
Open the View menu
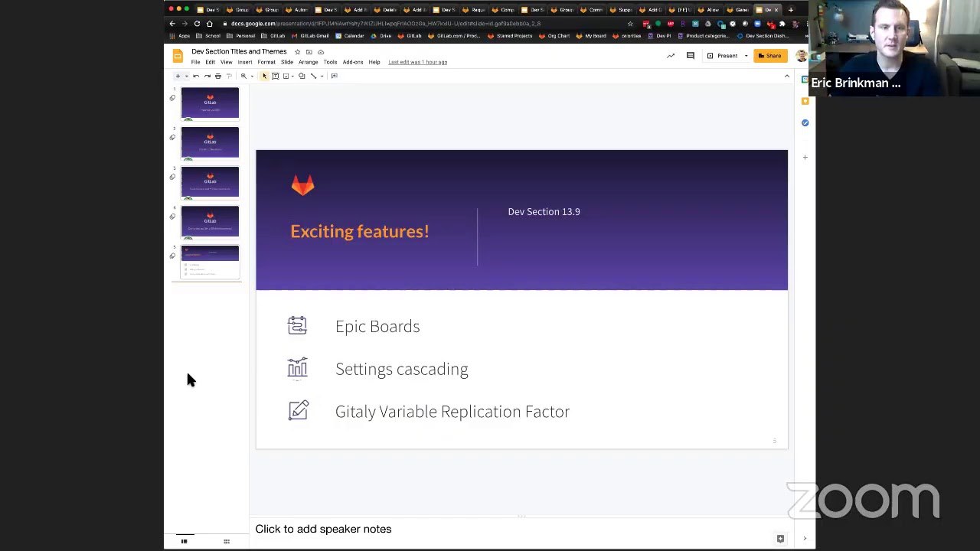point(227,62)
